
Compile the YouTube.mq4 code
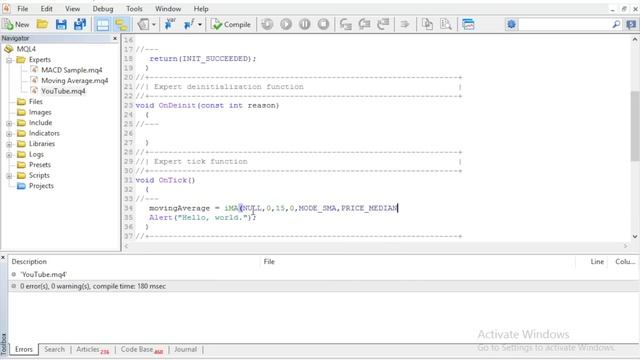pos(231,24)
